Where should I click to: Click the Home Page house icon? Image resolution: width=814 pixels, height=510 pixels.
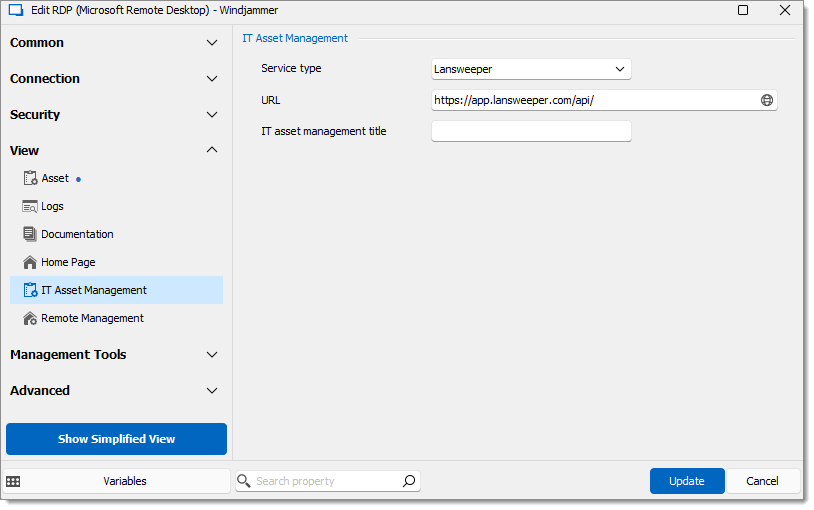pyautogui.click(x=30, y=262)
